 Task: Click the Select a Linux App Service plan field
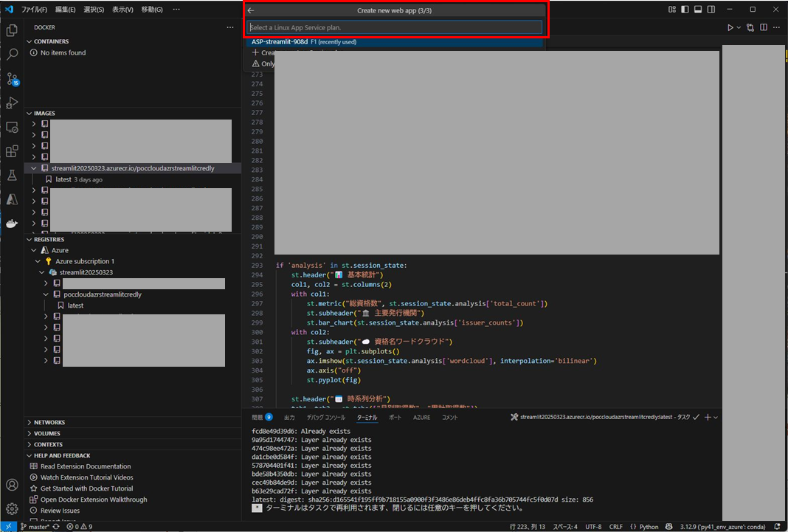(x=395, y=27)
